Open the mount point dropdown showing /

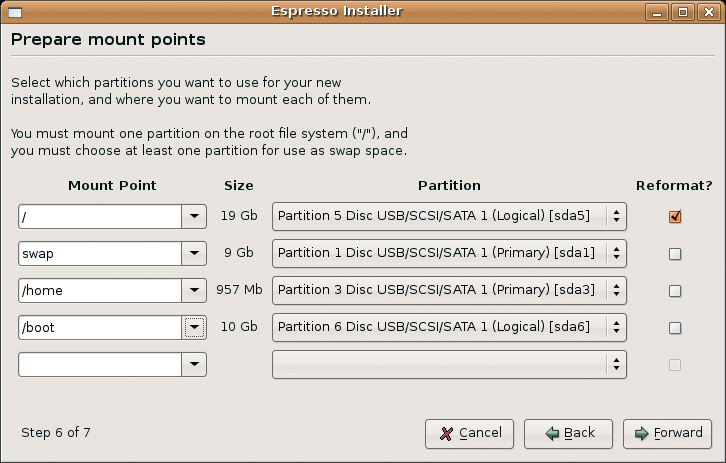click(194, 216)
